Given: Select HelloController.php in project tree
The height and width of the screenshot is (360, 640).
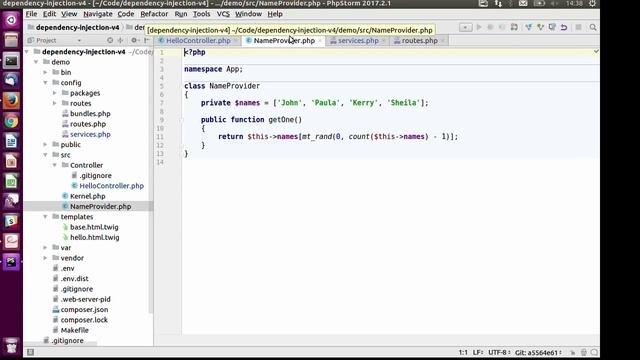Looking at the screenshot, I should click(x=111, y=186).
